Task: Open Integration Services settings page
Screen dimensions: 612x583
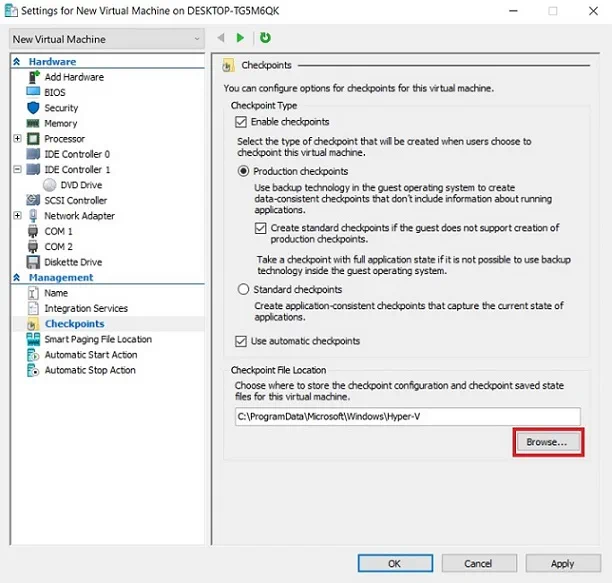Action: click(x=86, y=309)
